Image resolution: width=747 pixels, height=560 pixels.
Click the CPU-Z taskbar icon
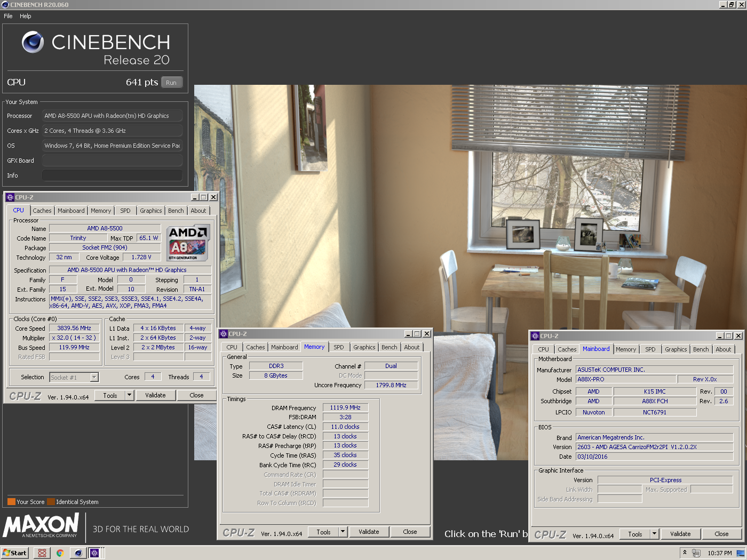pos(94,553)
